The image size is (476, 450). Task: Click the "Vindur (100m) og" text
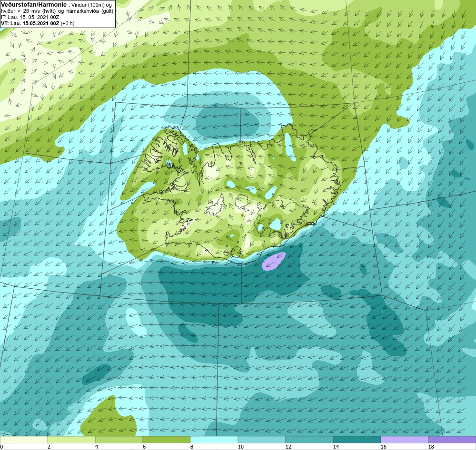(91, 5)
